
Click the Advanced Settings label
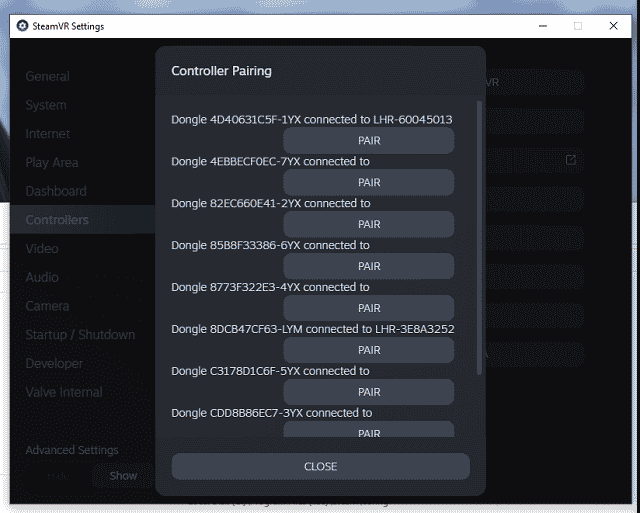tap(72, 450)
